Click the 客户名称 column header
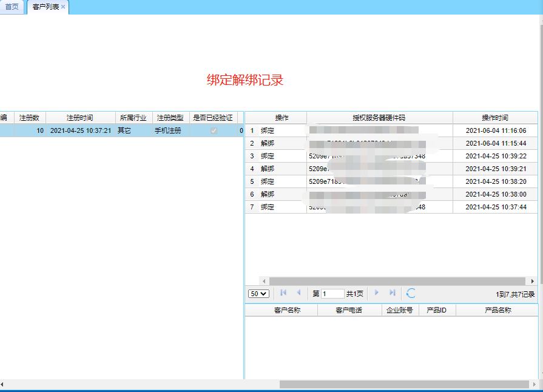The width and height of the screenshot is (543, 392). coord(287,310)
